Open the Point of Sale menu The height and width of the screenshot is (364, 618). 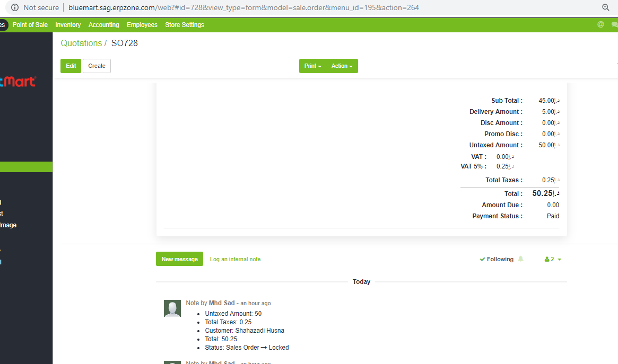(30, 25)
